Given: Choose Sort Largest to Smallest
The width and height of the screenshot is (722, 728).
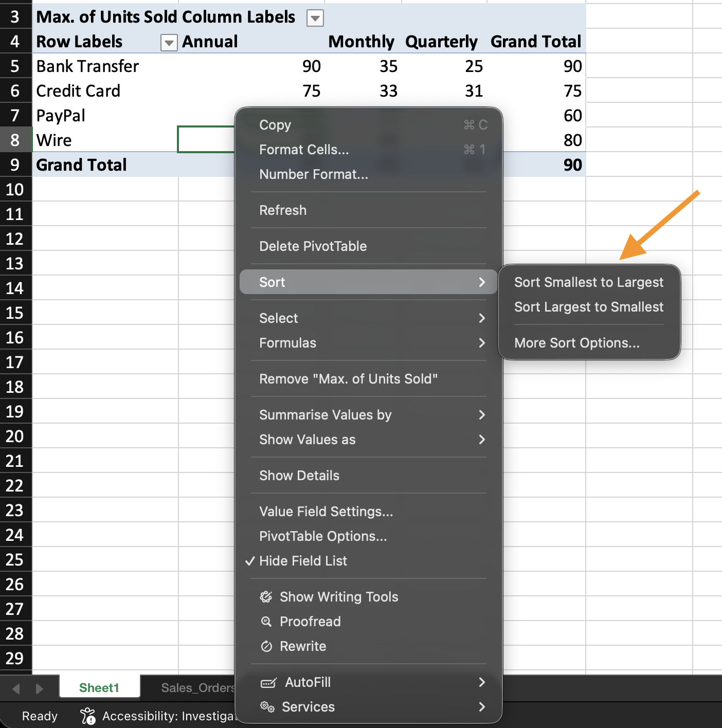Looking at the screenshot, I should [x=588, y=307].
